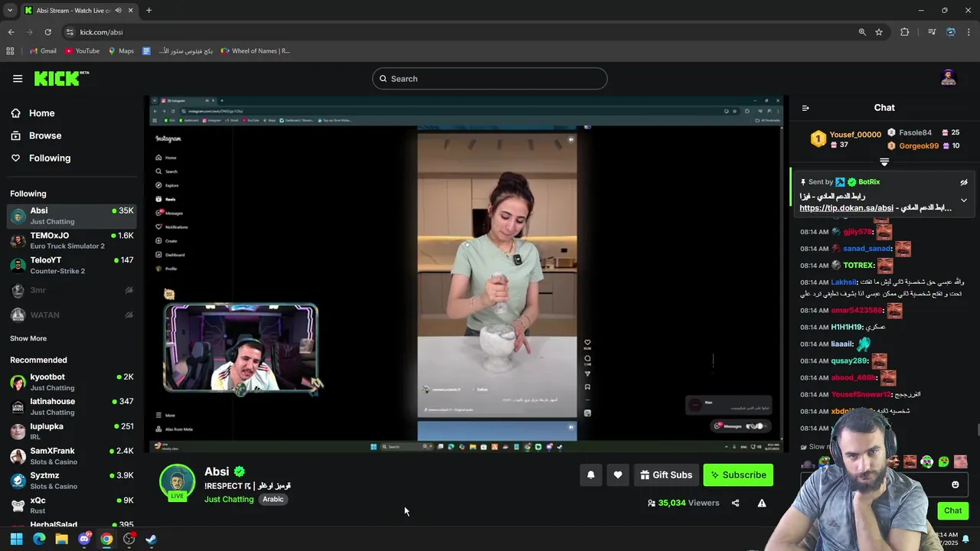Open Discord from taskbar
This screenshot has width=980, height=551.
[x=84, y=539]
